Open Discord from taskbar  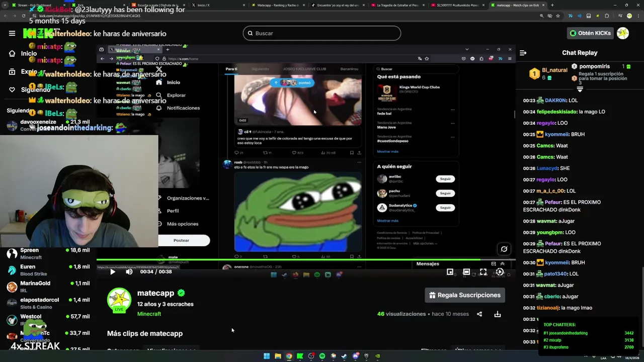point(356,356)
